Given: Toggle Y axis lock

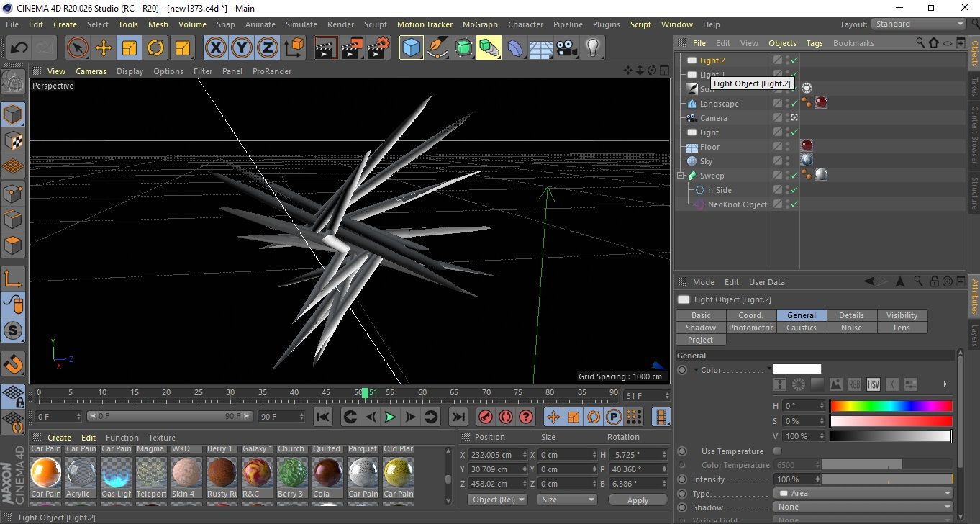Looking at the screenshot, I should pyautogui.click(x=242, y=48).
